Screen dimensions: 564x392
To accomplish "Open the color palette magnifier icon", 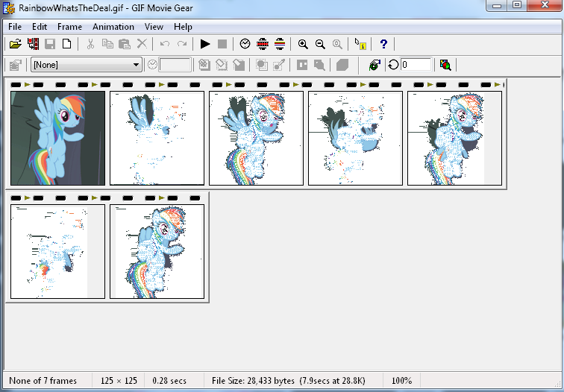I will (x=445, y=65).
